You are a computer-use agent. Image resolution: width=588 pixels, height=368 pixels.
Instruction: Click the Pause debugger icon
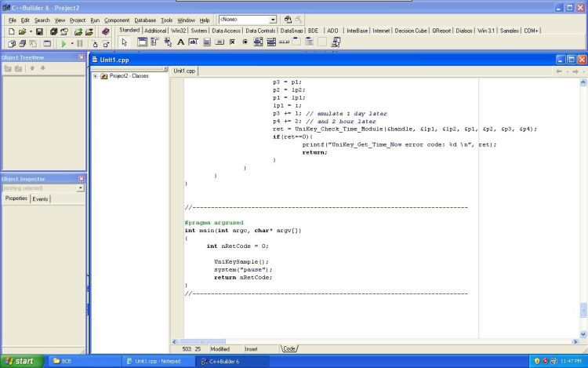[80, 43]
